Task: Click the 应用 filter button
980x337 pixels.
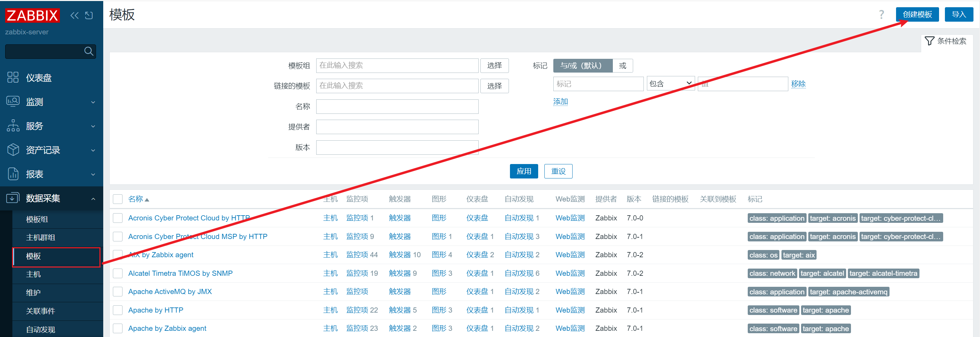Action: [x=524, y=171]
